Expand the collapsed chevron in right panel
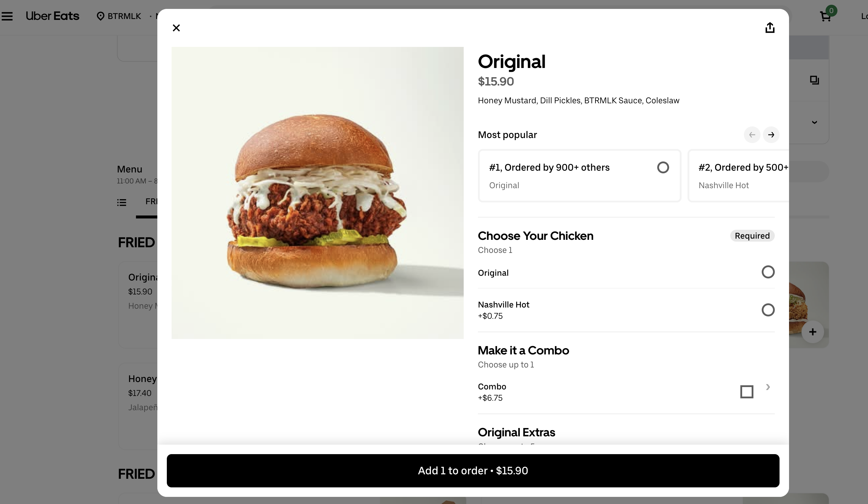This screenshot has height=504, width=868. pos(814,122)
